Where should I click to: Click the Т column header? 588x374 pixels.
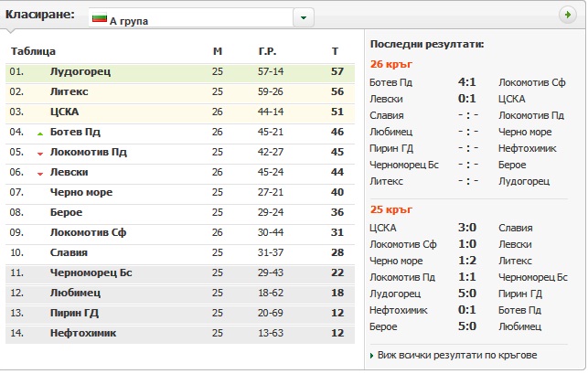pos(336,51)
